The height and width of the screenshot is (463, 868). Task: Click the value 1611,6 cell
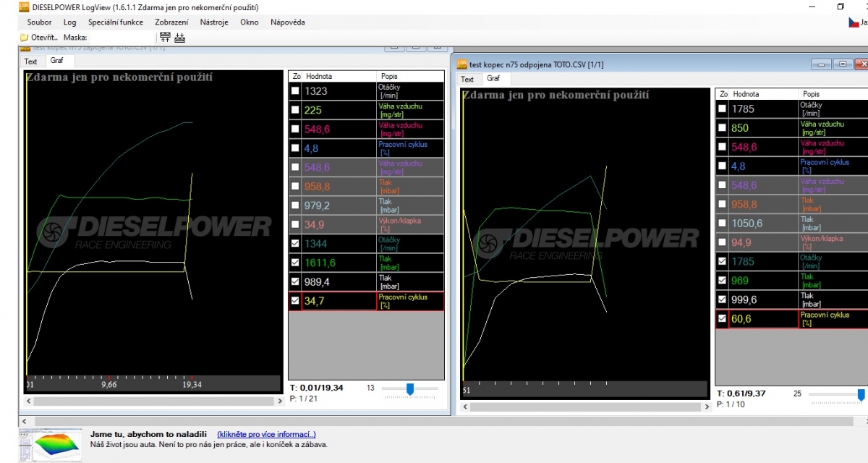coord(339,263)
